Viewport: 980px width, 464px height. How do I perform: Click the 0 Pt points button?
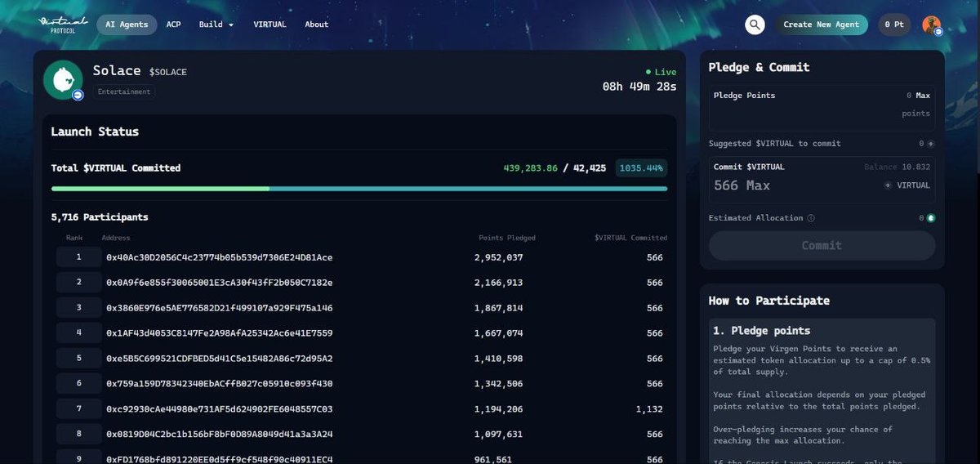(x=894, y=25)
